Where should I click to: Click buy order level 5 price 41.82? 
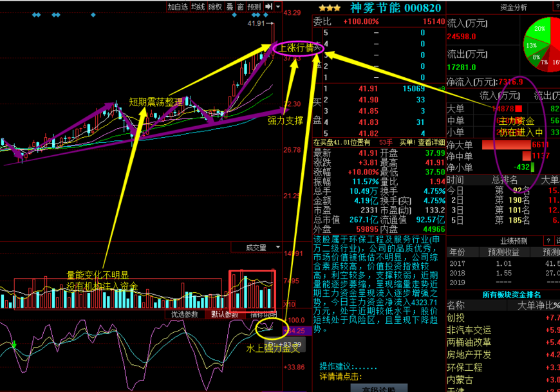[368, 133]
